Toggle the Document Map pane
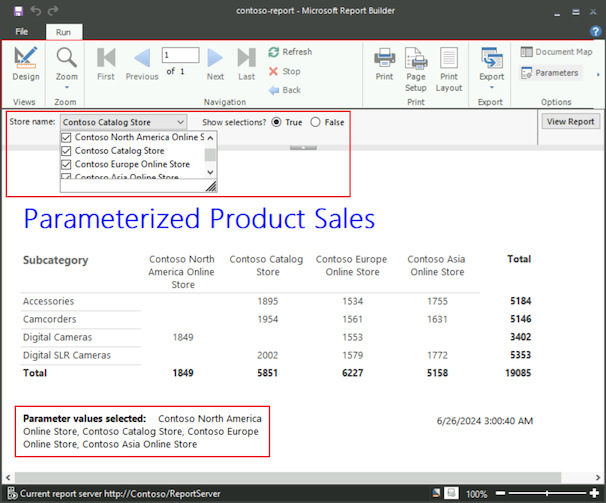This screenshot has width=606, height=503. pos(556,52)
